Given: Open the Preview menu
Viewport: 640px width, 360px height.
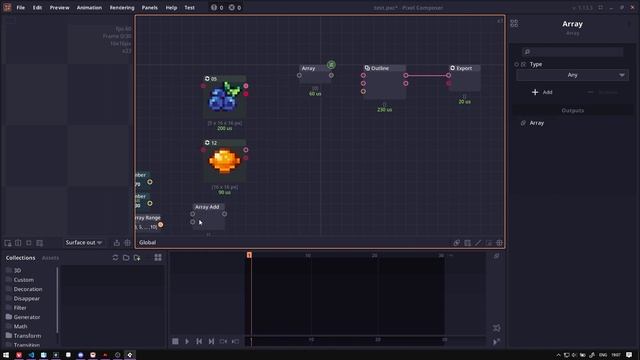Looking at the screenshot, I should tap(60, 7).
